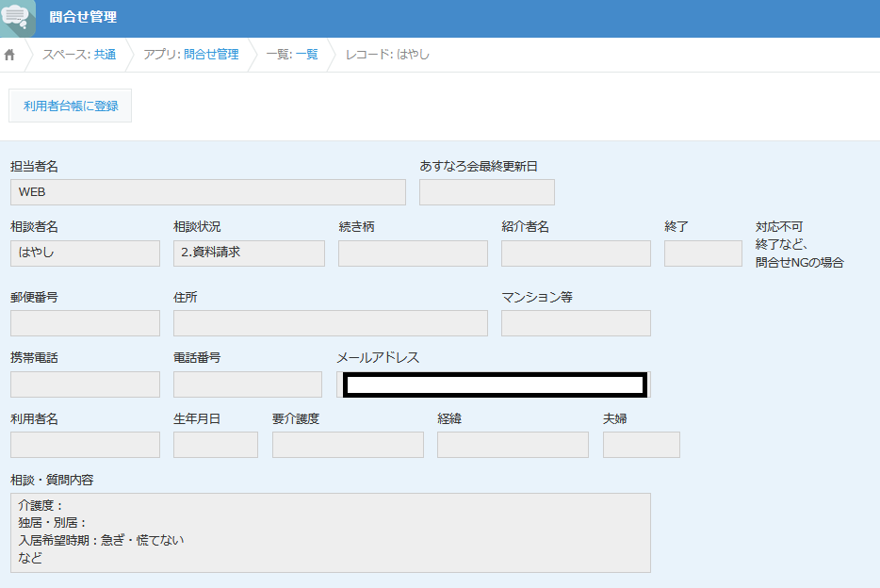The image size is (880, 588).
Task: Click the 担当者名 field showing WEB
Action: (x=207, y=192)
